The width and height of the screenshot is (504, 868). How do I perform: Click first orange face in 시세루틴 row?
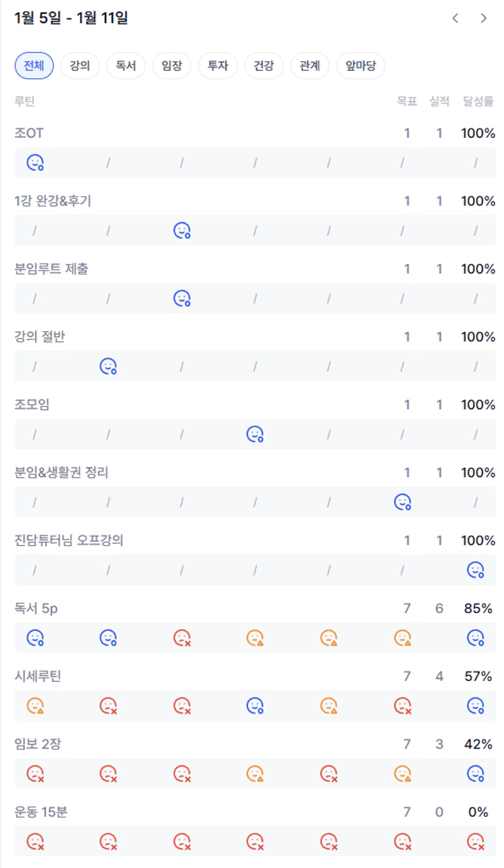coord(35,706)
